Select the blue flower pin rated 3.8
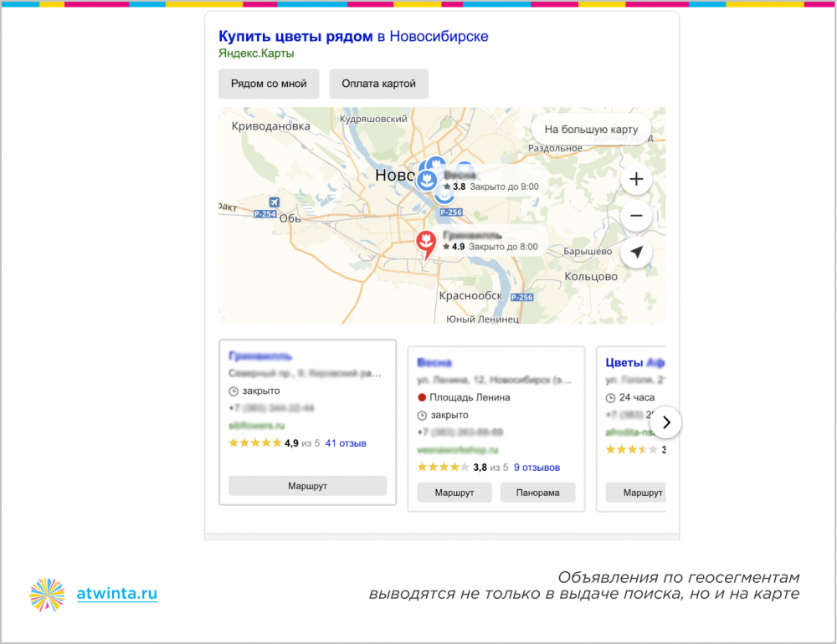Viewport: 837px width, 644px height. pyautogui.click(x=427, y=181)
